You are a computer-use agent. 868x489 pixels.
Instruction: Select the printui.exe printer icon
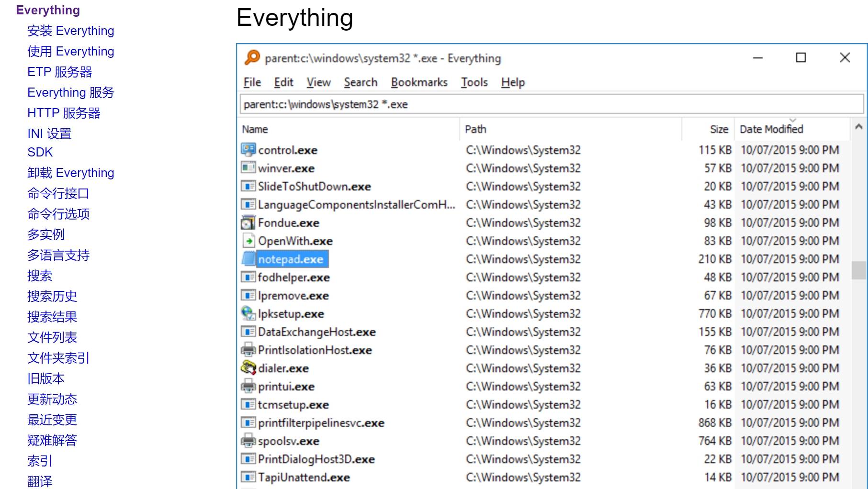(x=248, y=386)
